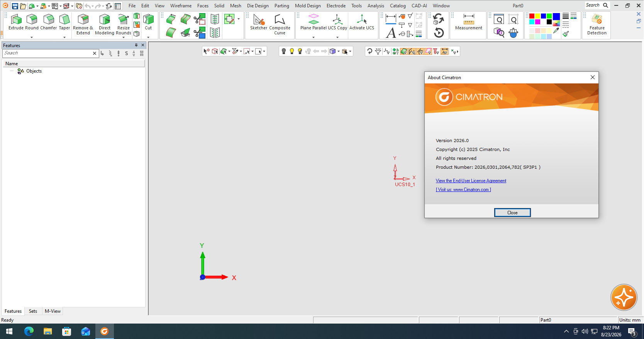Expand the Resize Rounds dropdown arrow
Viewport: 644px width, 339px height.
pyautogui.click(x=124, y=37)
